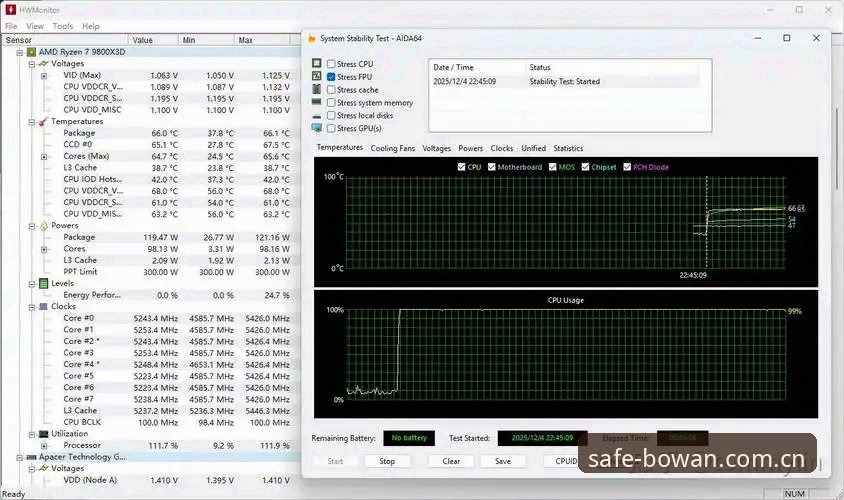Click the Powers flame icon
Viewport: 844px width, 500px height.
point(44,226)
